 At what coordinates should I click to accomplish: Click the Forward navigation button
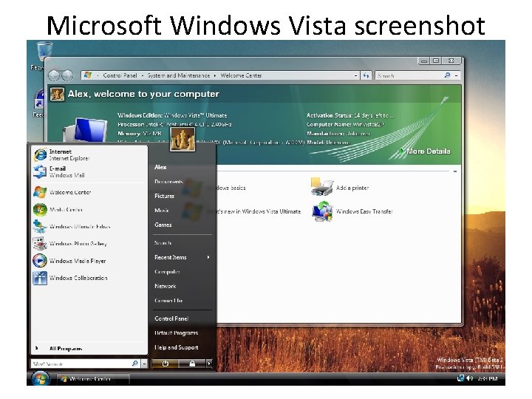tap(67, 75)
